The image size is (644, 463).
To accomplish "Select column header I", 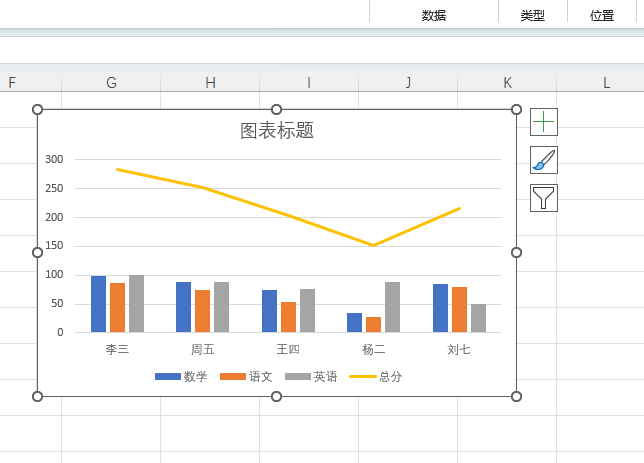I will click(x=309, y=83).
